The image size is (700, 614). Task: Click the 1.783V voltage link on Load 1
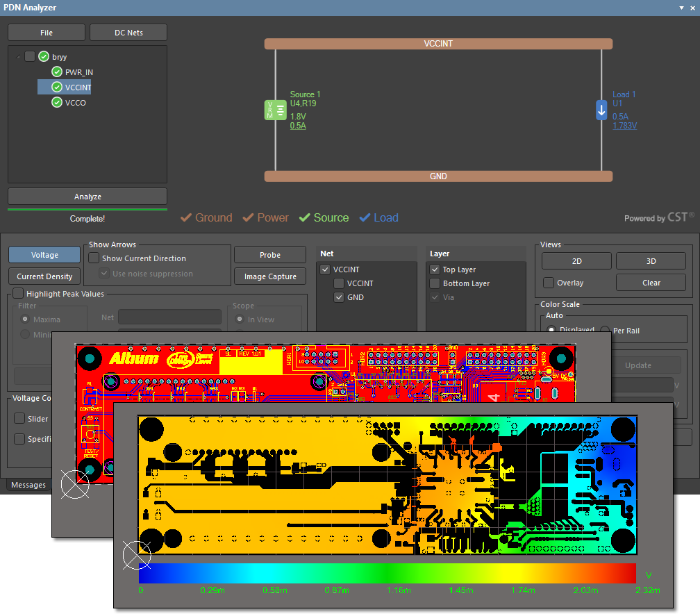coord(624,126)
